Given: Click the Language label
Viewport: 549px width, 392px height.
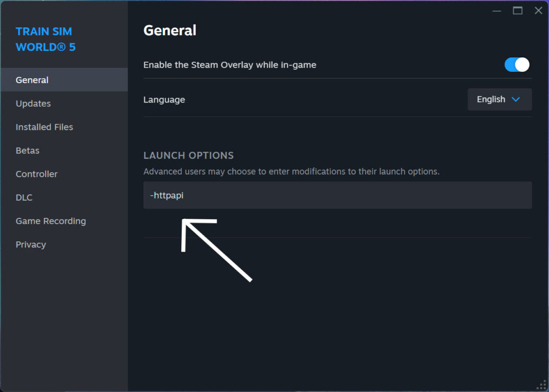Looking at the screenshot, I should (164, 100).
